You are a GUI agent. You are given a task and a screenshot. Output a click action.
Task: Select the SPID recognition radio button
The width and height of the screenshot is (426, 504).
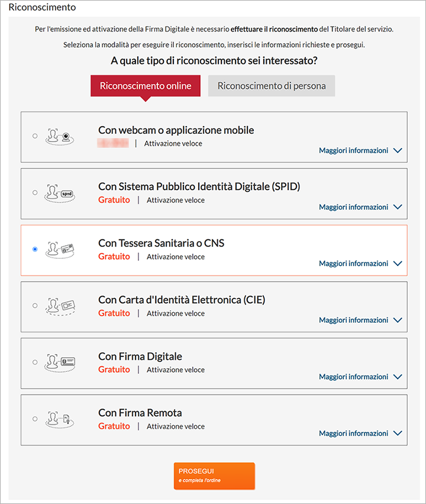(x=35, y=192)
